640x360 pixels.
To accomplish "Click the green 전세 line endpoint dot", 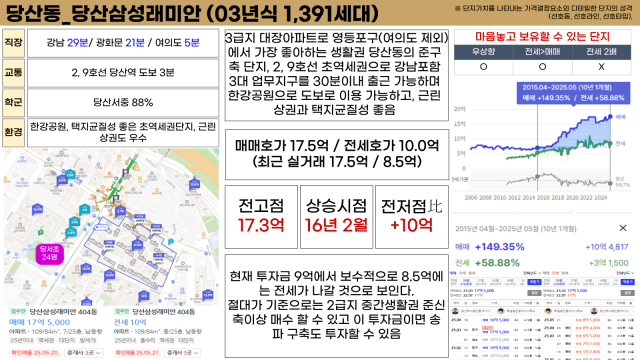I will pos(611,143).
